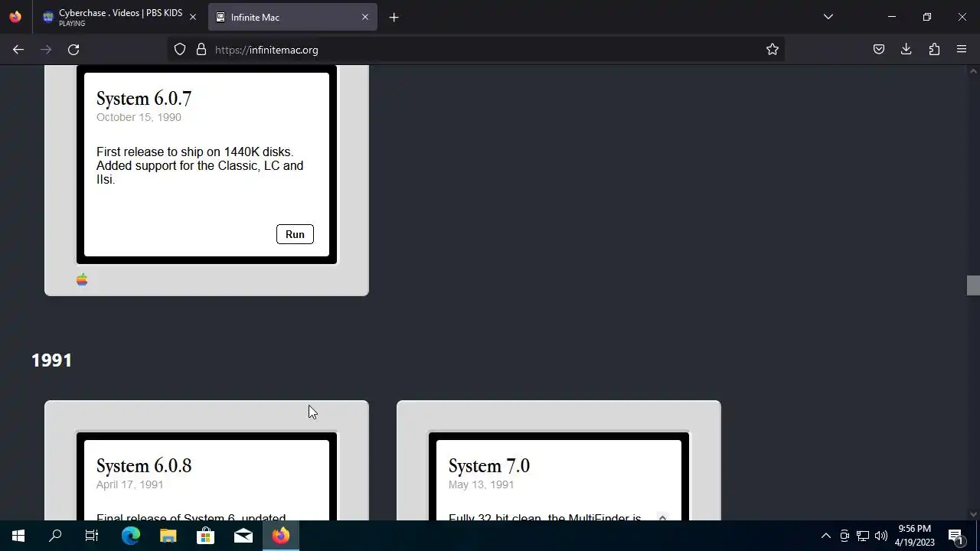Click the October 15, 1990 date

point(139,117)
